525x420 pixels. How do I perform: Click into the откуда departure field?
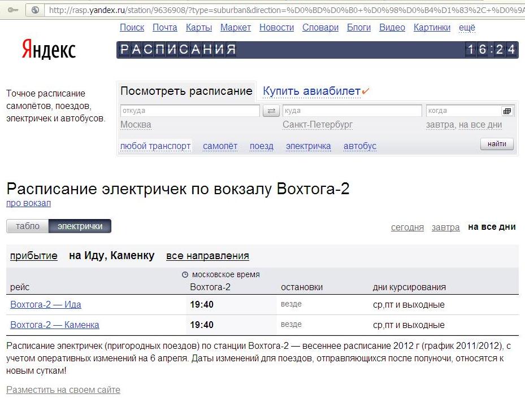190,111
